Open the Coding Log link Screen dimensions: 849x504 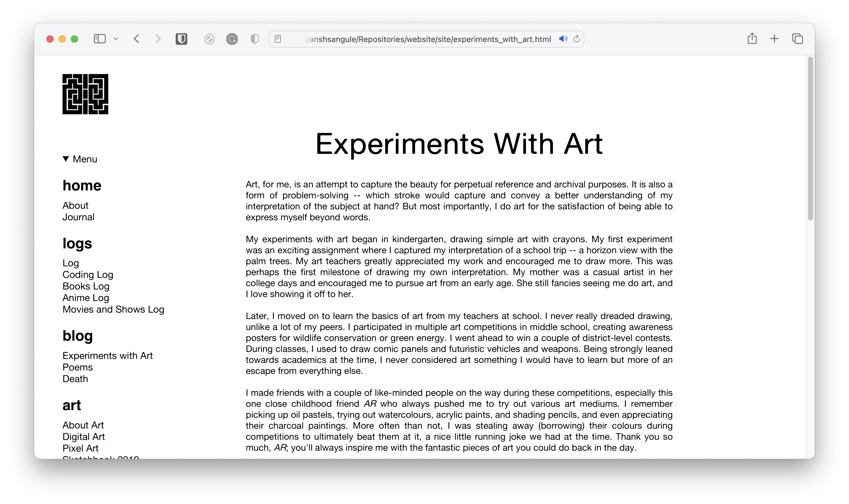(x=88, y=275)
